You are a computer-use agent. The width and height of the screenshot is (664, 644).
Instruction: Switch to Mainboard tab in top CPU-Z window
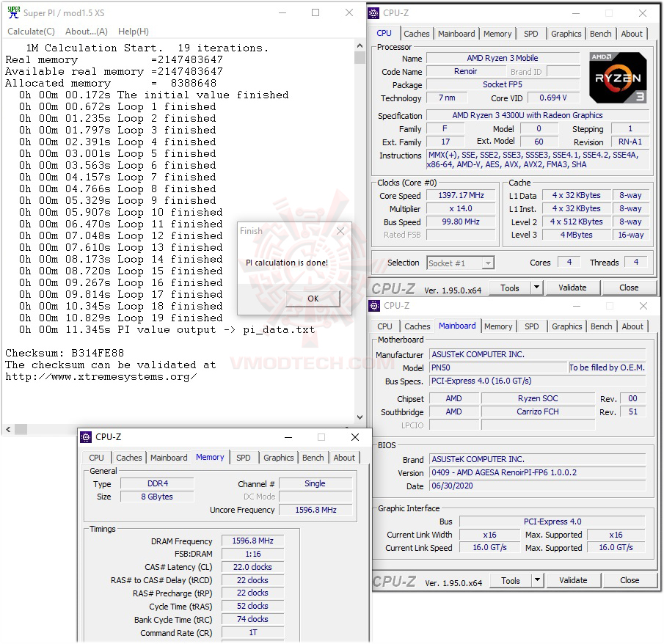456,34
